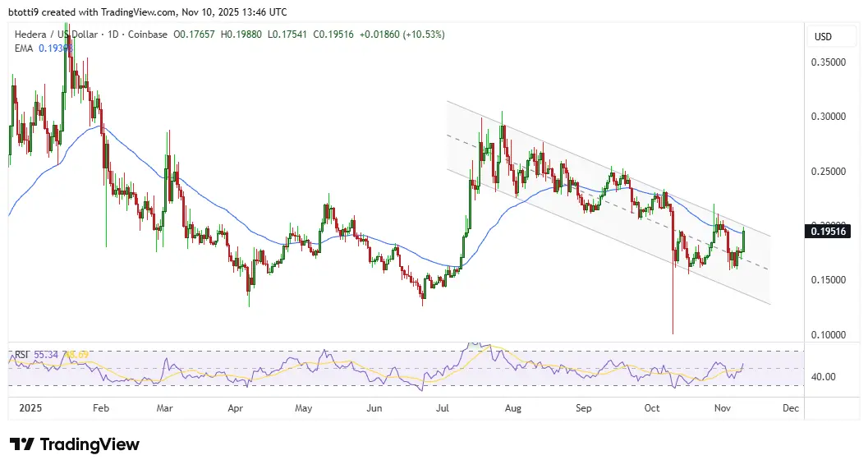This screenshot has width=868, height=469.
Task: Click the 0.10000 price axis label
Action: coord(828,334)
